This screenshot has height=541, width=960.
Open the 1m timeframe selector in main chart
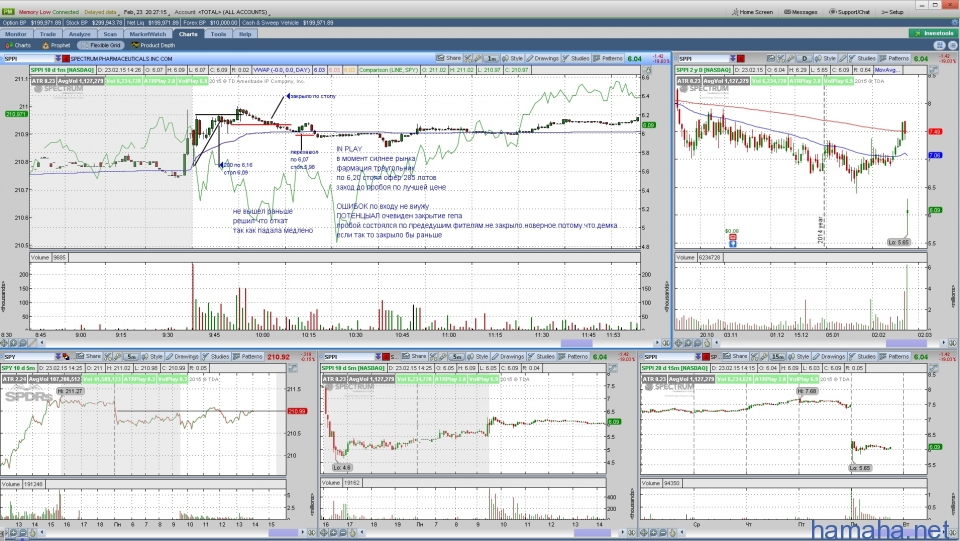coord(491,58)
